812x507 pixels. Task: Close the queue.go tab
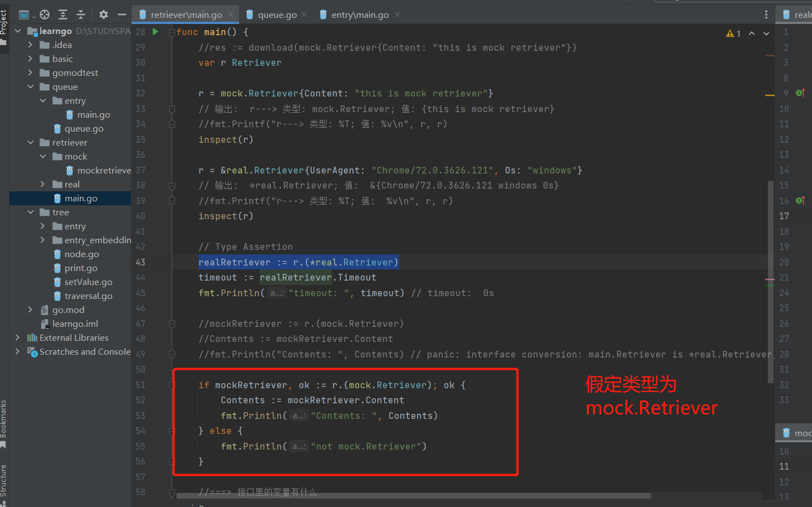304,15
